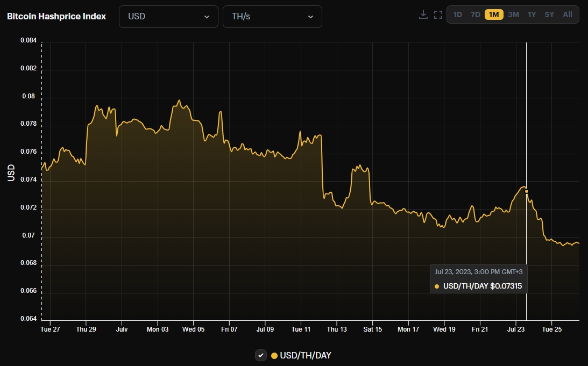Click the Bitcoin Hashprice Index title
Image resolution: width=588 pixels, height=366 pixels.
56,17
